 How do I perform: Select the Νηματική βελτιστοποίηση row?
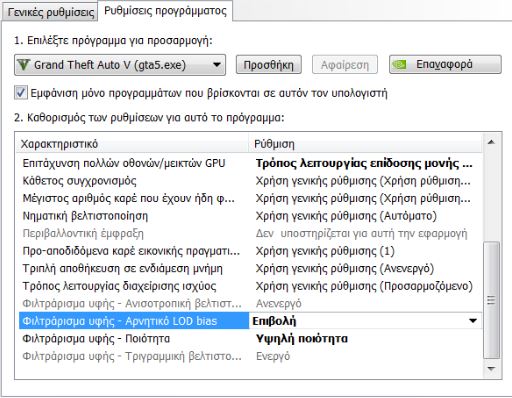250,216
